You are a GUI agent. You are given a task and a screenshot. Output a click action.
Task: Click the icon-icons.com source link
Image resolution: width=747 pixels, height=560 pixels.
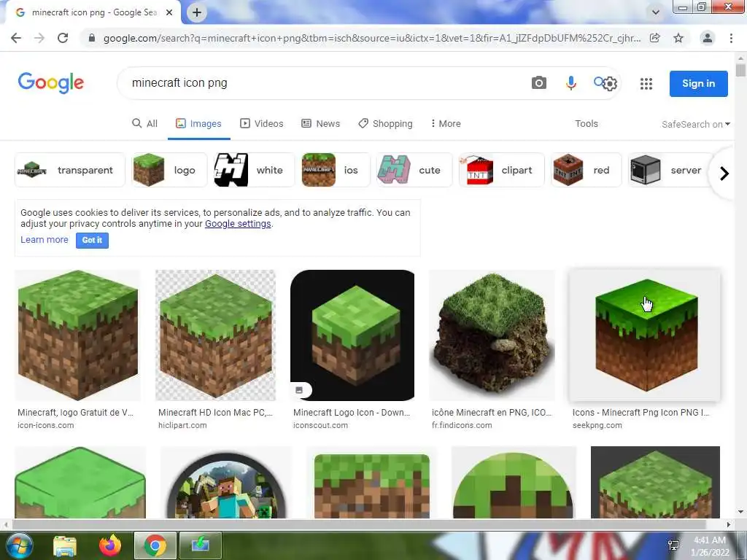click(x=46, y=425)
